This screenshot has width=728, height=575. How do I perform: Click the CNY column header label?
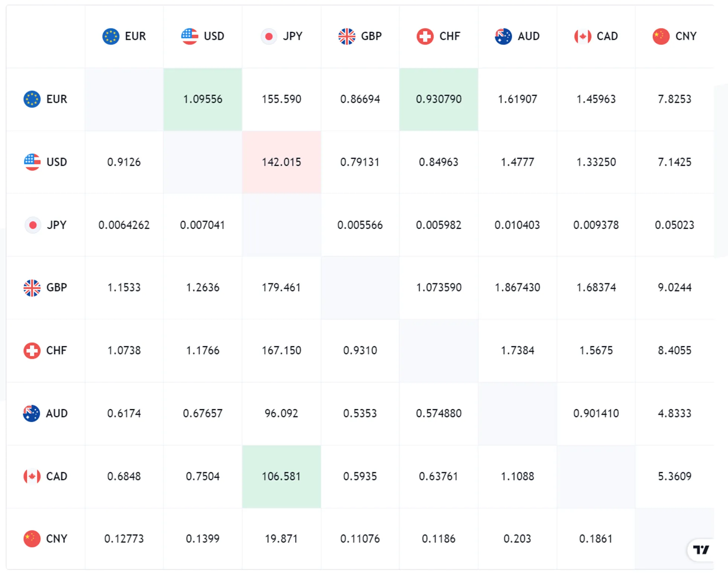[x=686, y=36]
